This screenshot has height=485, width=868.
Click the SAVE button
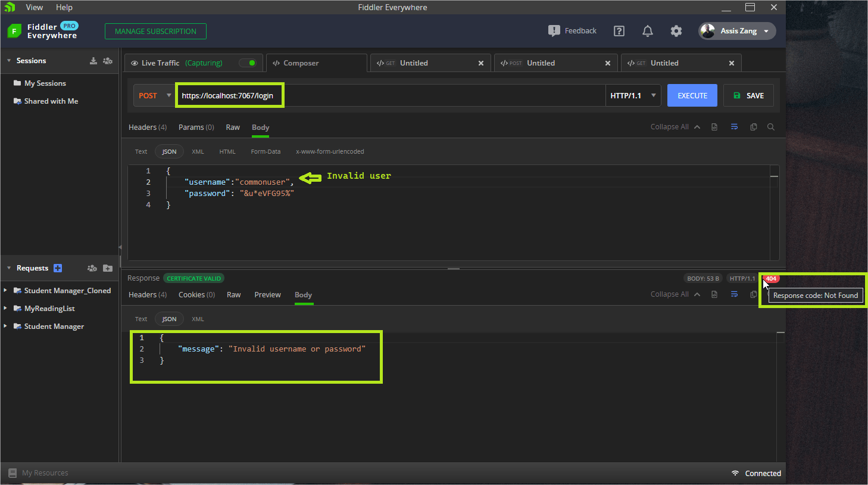(748, 95)
